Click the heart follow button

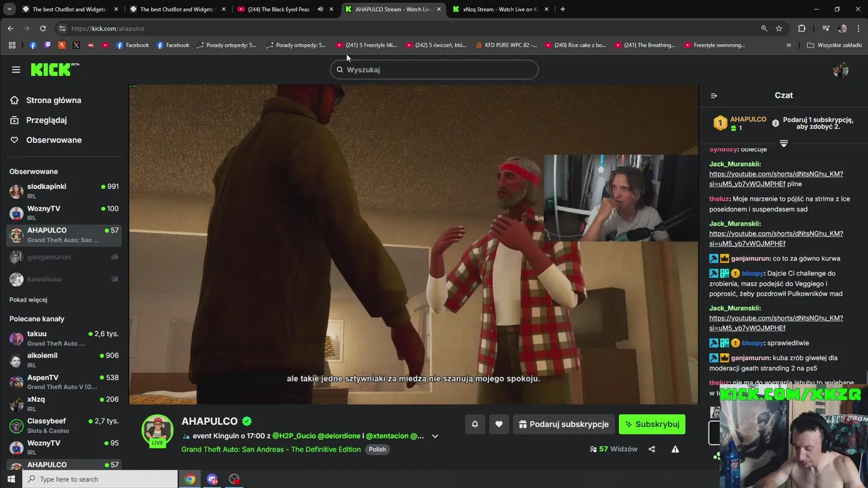(498, 424)
